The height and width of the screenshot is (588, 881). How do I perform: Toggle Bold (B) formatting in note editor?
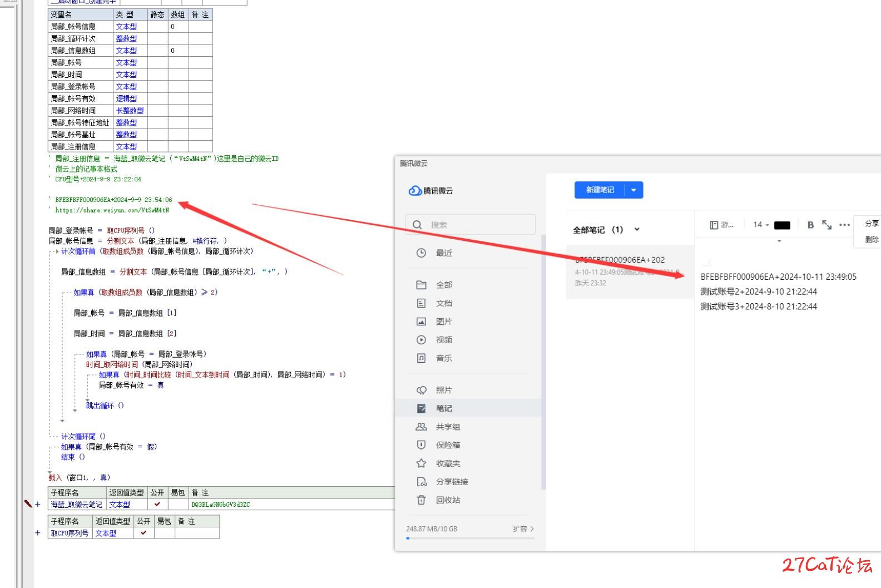810,225
